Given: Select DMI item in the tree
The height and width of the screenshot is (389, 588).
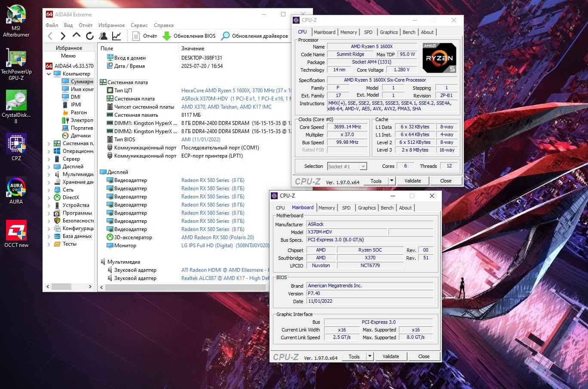Looking at the screenshot, I should coord(71,97).
